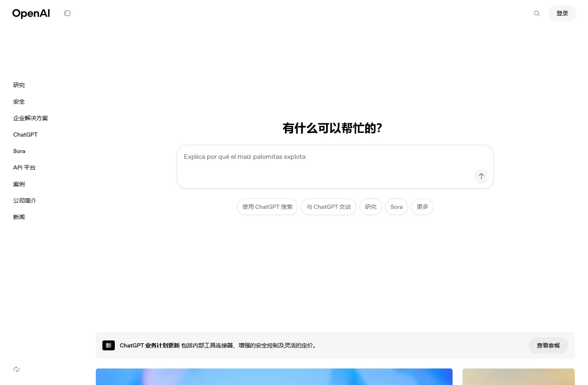Open the 研究 sidebar link

(19, 85)
